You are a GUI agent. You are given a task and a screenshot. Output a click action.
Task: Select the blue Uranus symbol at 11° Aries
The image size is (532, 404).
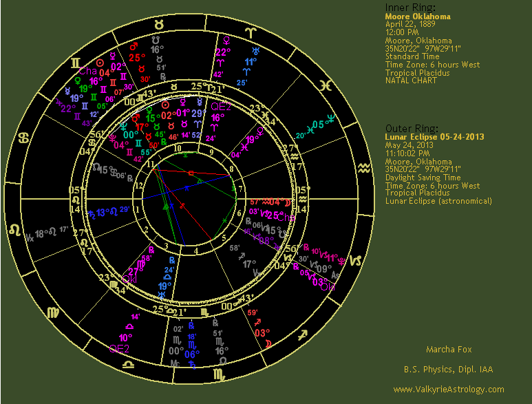(x=256, y=50)
